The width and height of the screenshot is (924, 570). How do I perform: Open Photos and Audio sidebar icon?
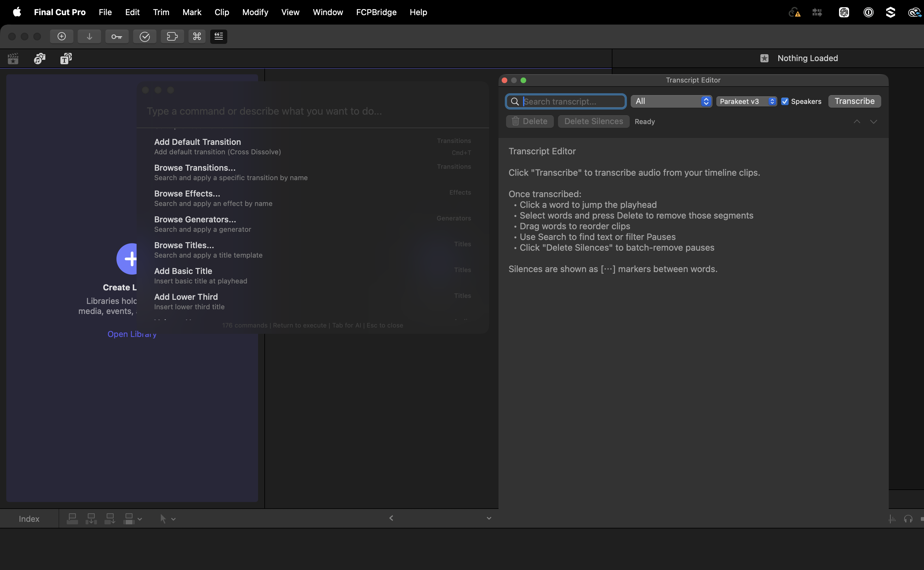point(40,59)
